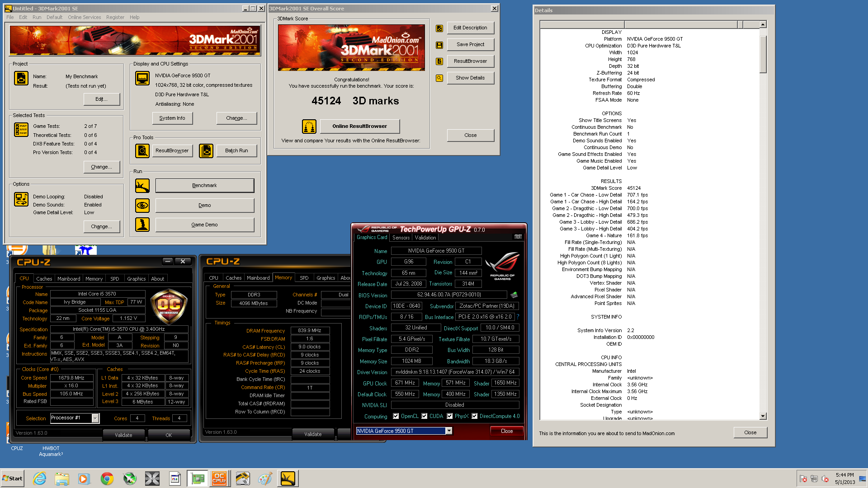Click the GPU-Z graphics card taskbar icon
Screen dimensions: 868x488
click(x=198, y=479)
